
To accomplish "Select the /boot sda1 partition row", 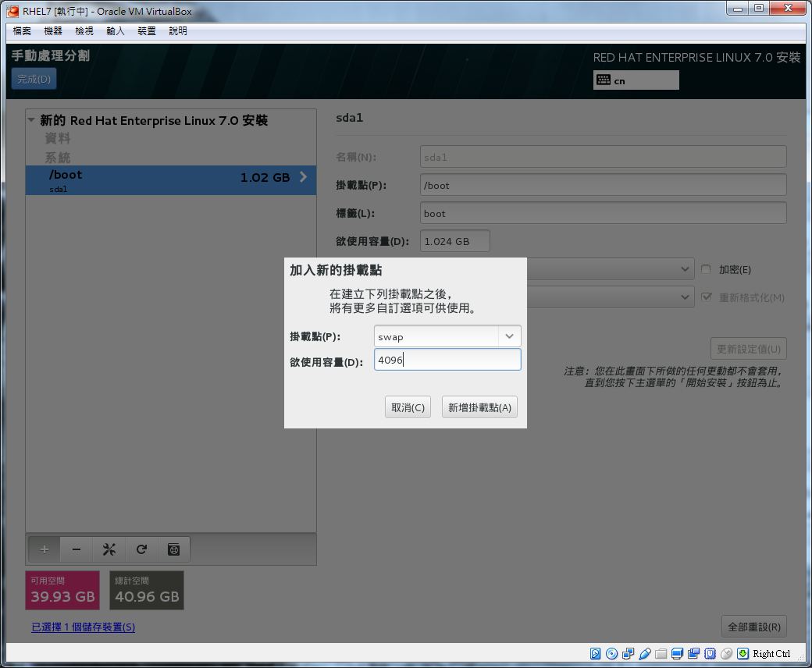I will 171,180.
